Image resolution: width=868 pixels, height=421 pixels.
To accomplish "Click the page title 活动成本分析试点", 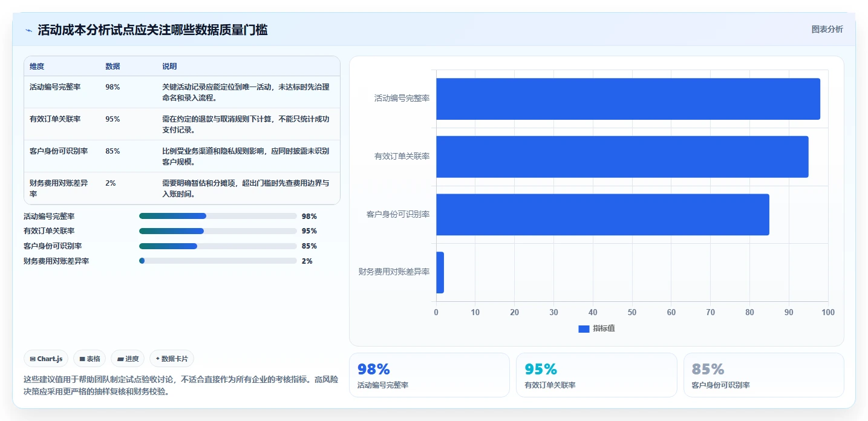I will pos(152,30).
